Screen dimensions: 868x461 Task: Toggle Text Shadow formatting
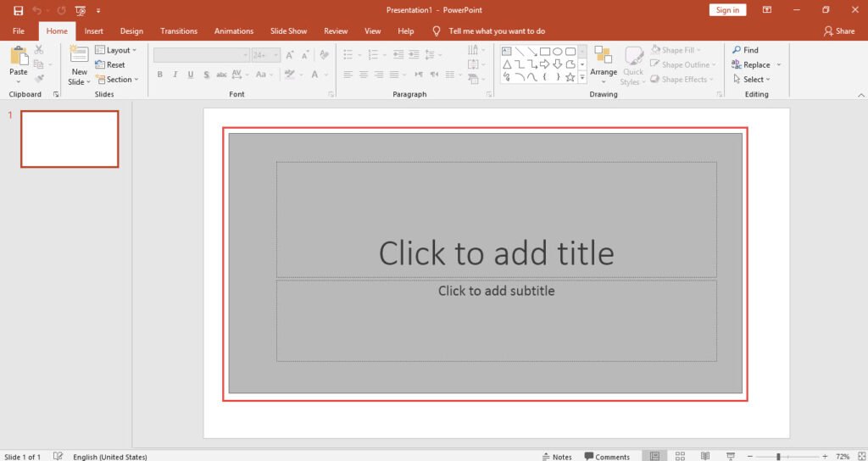(x=206, y=75)
